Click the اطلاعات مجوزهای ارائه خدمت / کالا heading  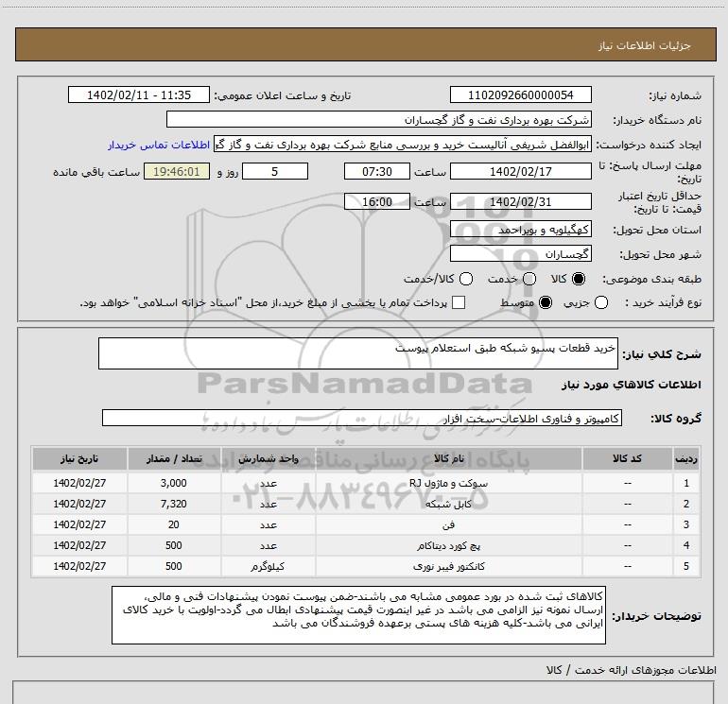tap(632, 670)
